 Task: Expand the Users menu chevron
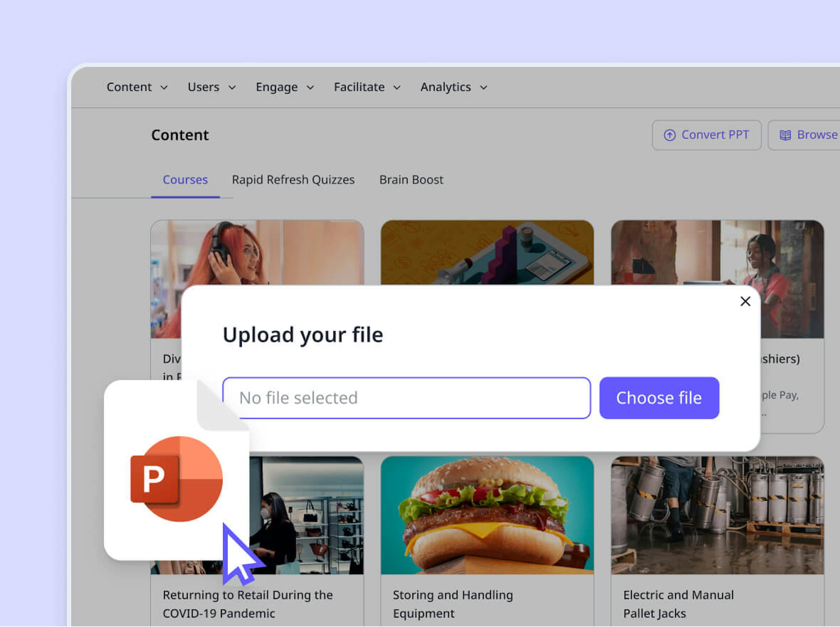point(232,88)
